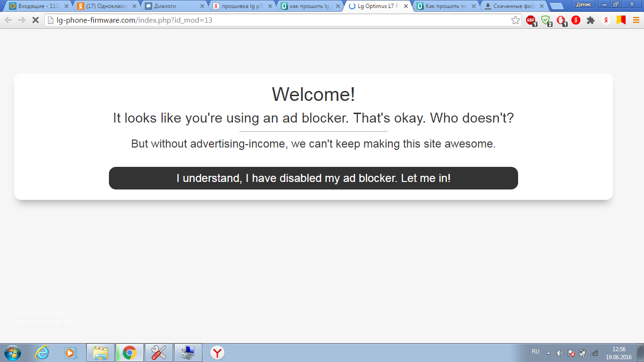Click the Денис profile button
The height and width of the screenshot is (362, 644).
click(x=584, y=4)
